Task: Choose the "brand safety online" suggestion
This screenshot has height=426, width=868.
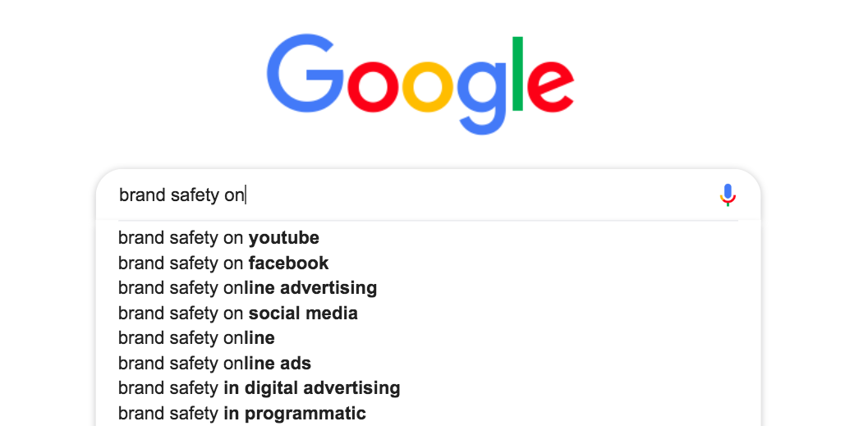Action: (196, 338)
